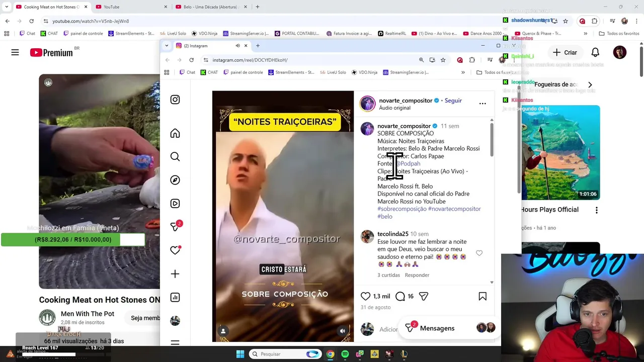Switch to Belo - Uma Década tab

click(210, 7)
